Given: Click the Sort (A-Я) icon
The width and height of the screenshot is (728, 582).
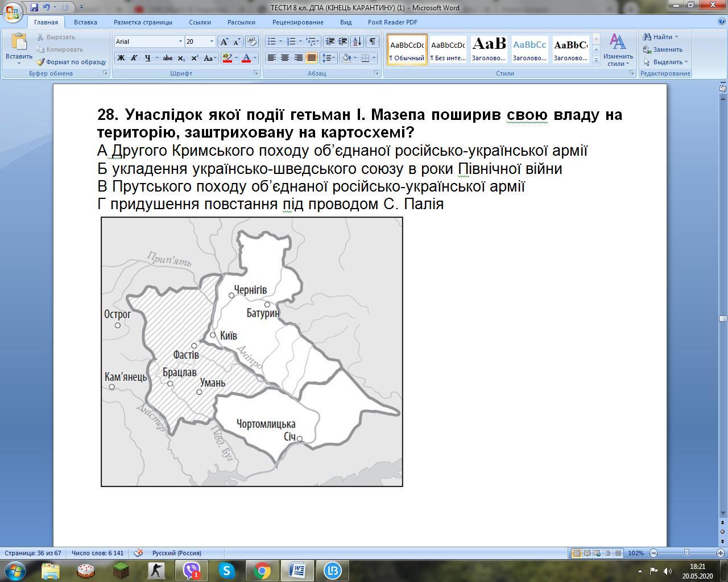Looking at the screenshot, I should [x=357, y=41].
